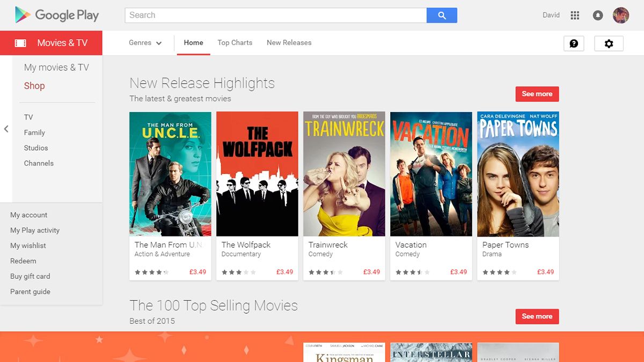Collapse the sidebar with the left chevron

click(7, 129)
